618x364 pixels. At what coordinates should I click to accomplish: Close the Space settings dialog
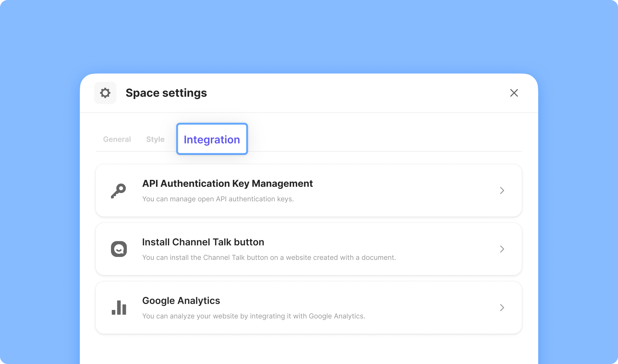point(514,93)
